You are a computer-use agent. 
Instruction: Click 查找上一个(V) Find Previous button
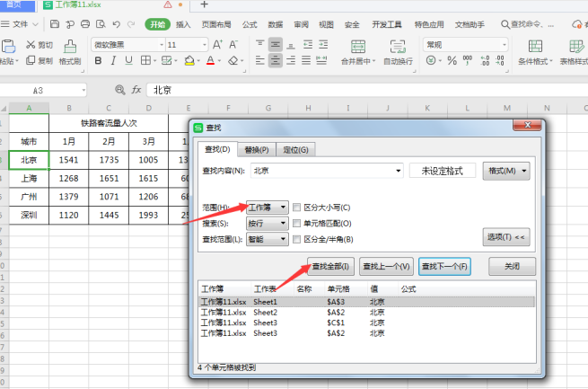click(386, 266)
